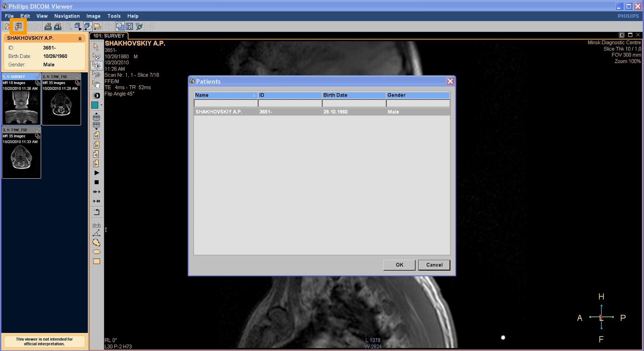Click Cancel in Patients dialog

[434, 265]
